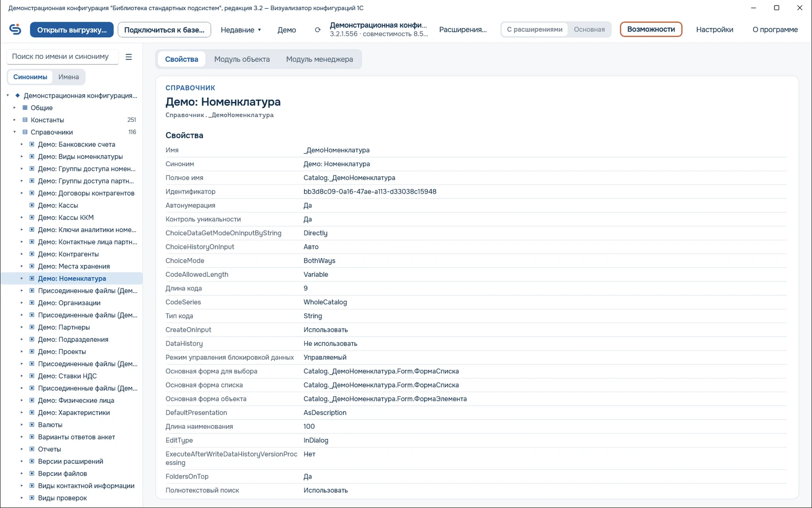Click the icon of Демо: Организации
Screen dimensions: 812x508
click(x=32, y=303)
